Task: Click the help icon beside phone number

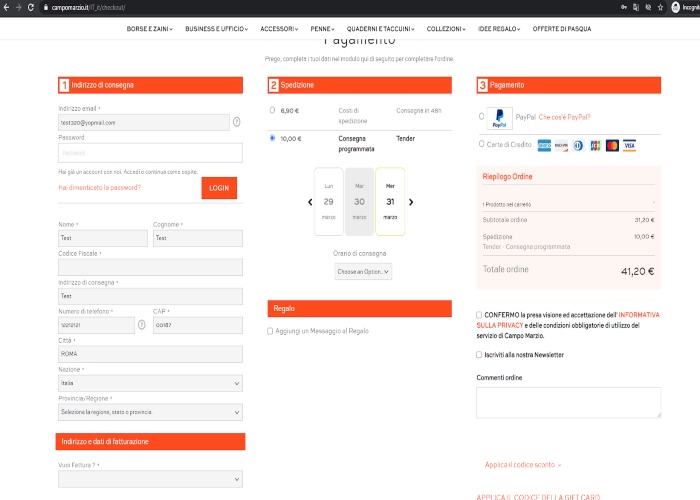Action: [140, 325]
